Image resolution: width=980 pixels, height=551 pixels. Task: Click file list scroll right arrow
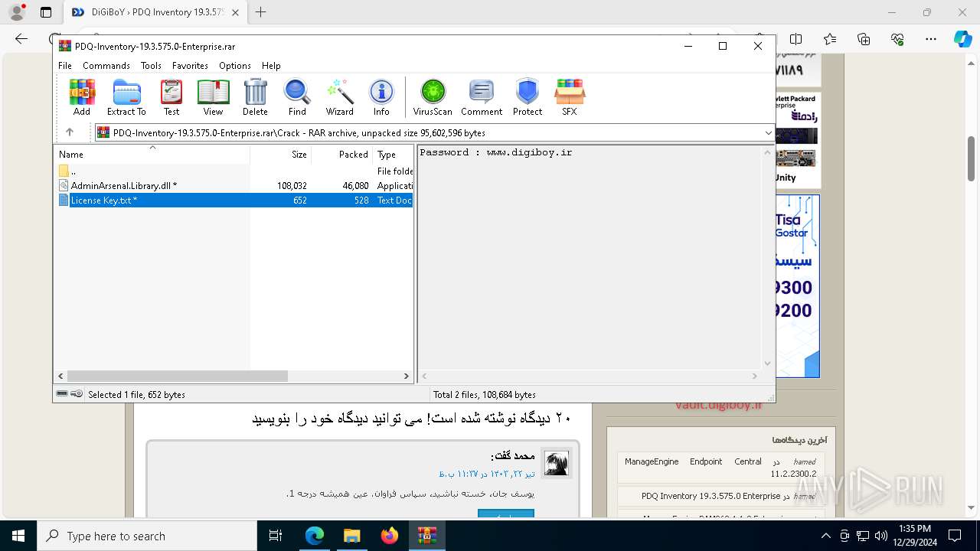pyautogui.click(x=407, y=377)
